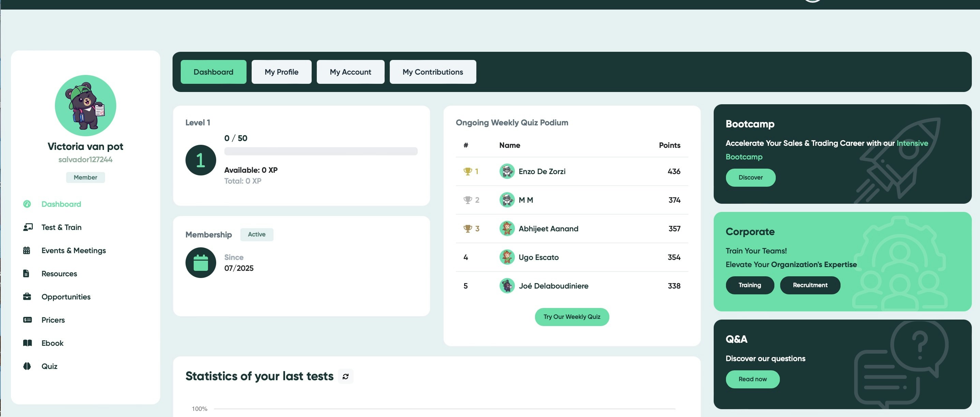Click the 0 / 50 XP counter
980x417 pixels.
click(x=236, y=138)
